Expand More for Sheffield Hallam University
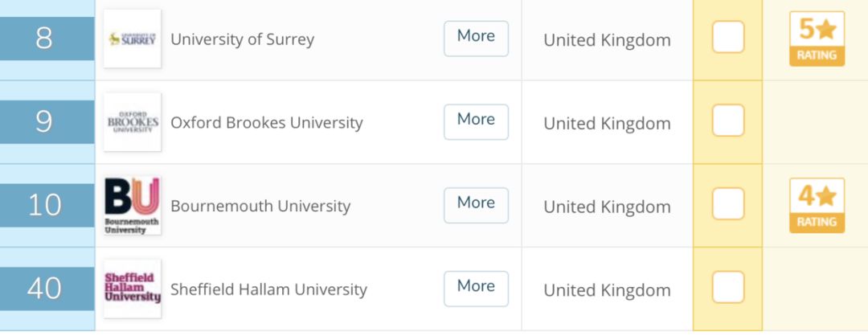Screen dimensions: 868x336 (476, 289)
